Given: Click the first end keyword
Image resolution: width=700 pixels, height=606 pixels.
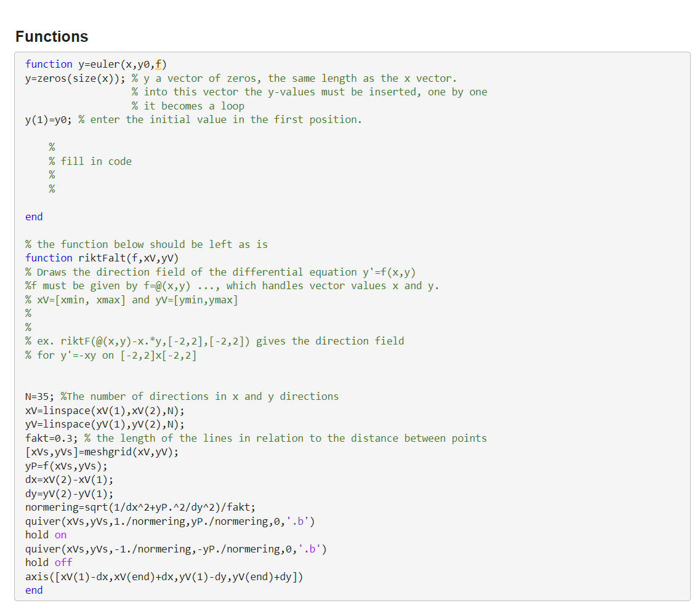Looking at the screenshot, I should click(x=33, y=217).
